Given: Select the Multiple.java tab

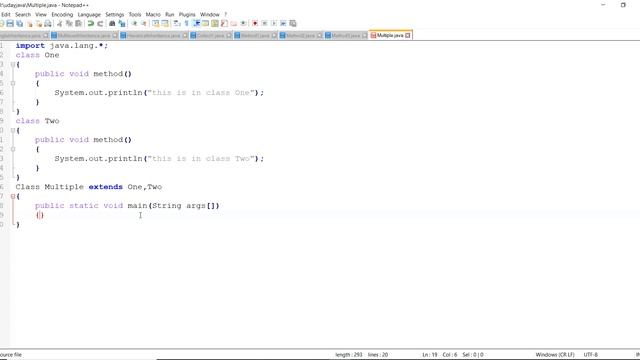Looking at the screenshot, I should [x=390, y=36].
